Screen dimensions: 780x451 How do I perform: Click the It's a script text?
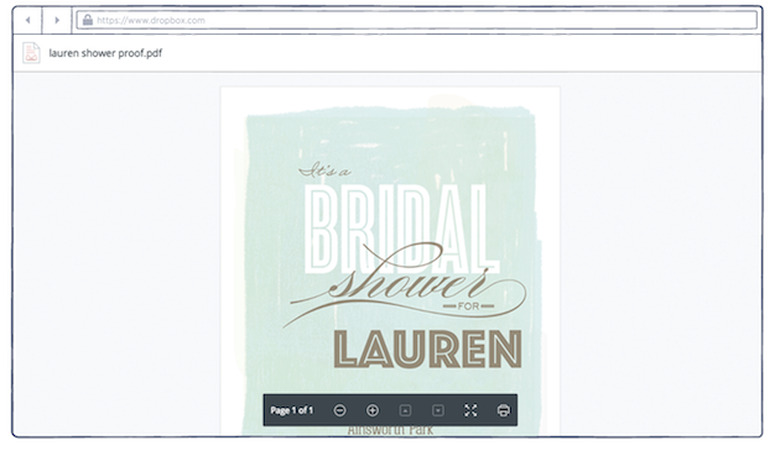pyautogui.click(x=324, y=171)
